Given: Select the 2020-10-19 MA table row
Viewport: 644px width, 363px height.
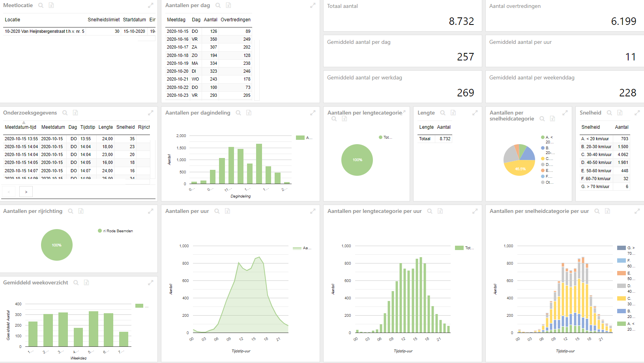Looking at the screenshot, I should pos(208,63).
